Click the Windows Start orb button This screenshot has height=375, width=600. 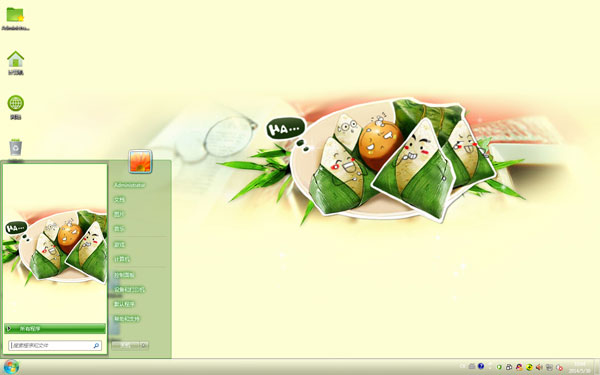(x=11, y=367)
